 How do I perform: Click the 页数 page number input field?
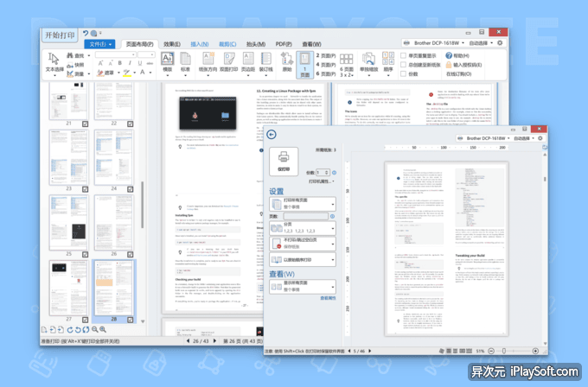[x=306, y=217]
